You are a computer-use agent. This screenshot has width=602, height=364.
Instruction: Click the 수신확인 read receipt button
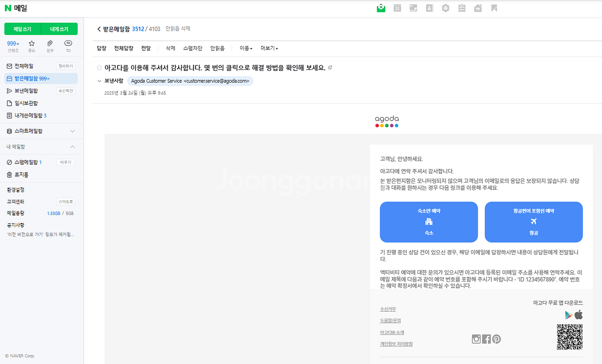(x=66, y=91)
